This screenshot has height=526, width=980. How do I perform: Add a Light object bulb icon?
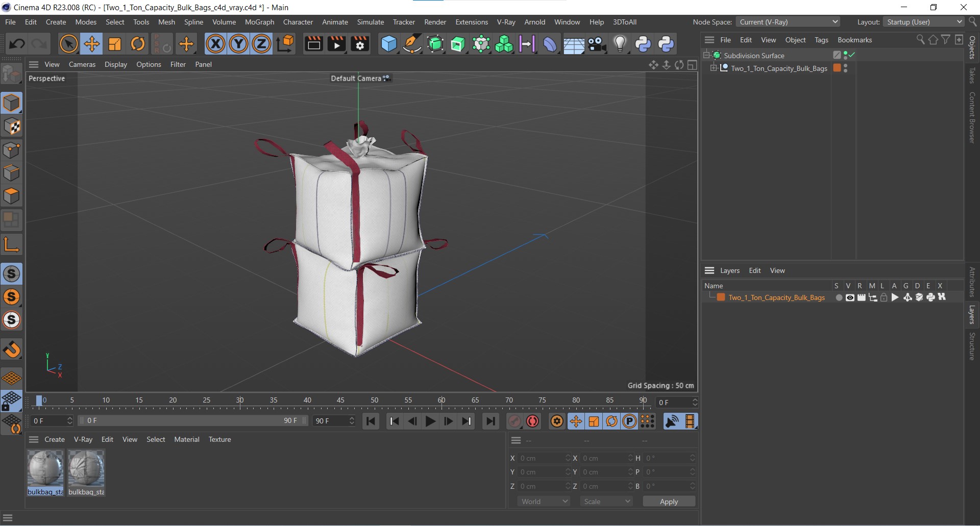click(x=620, y=44)
